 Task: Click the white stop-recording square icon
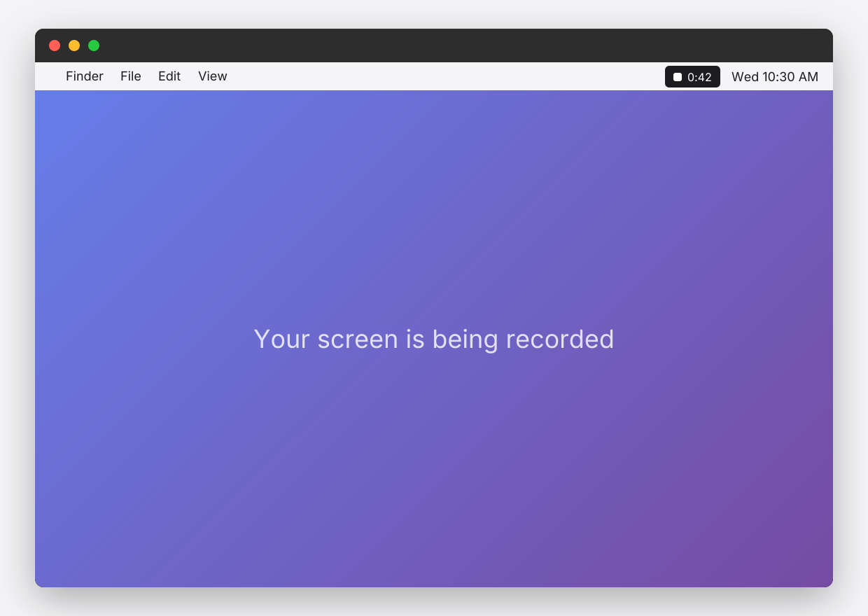(x=677, y=77)
